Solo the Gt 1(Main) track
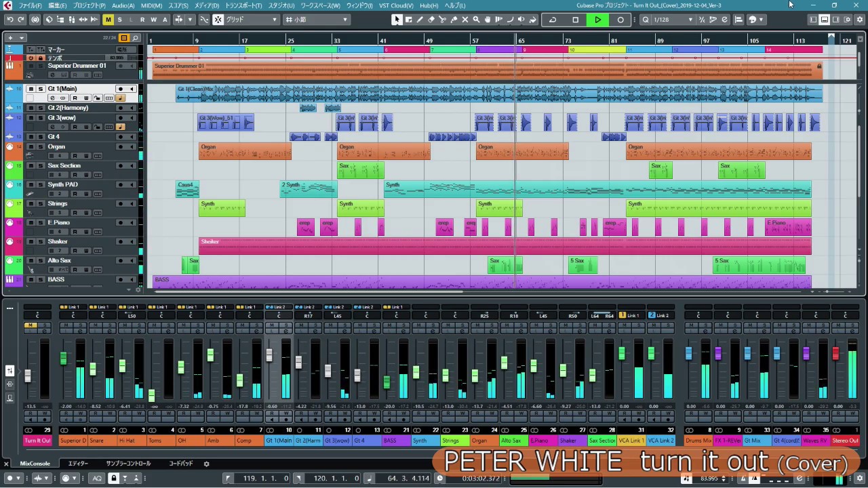 (x=41, y=89)
